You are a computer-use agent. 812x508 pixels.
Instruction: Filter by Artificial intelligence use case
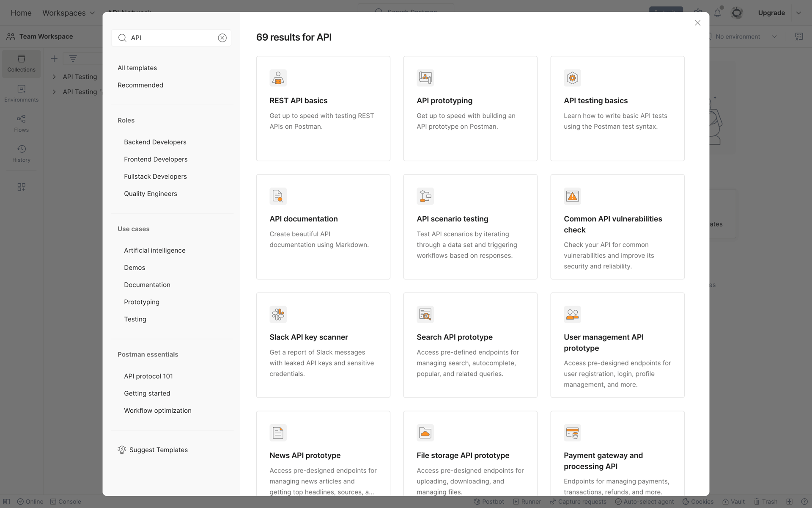[155, 250]
